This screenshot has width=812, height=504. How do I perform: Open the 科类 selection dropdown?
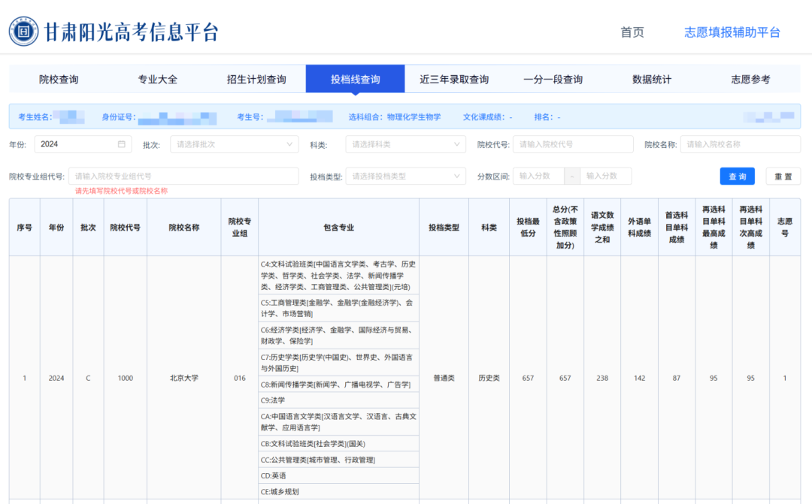pyautogui.click(x=404, y=143)
